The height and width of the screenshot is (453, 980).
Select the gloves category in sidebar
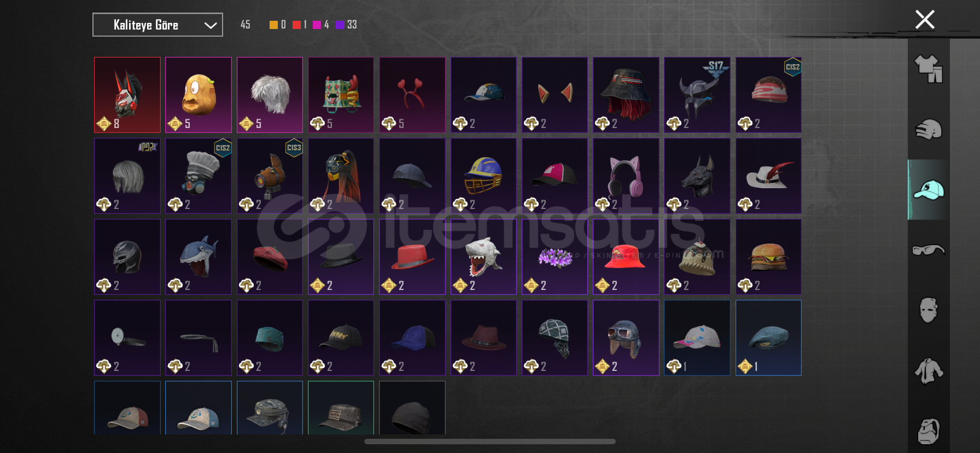pyautogui.click(x=929, y=130)
